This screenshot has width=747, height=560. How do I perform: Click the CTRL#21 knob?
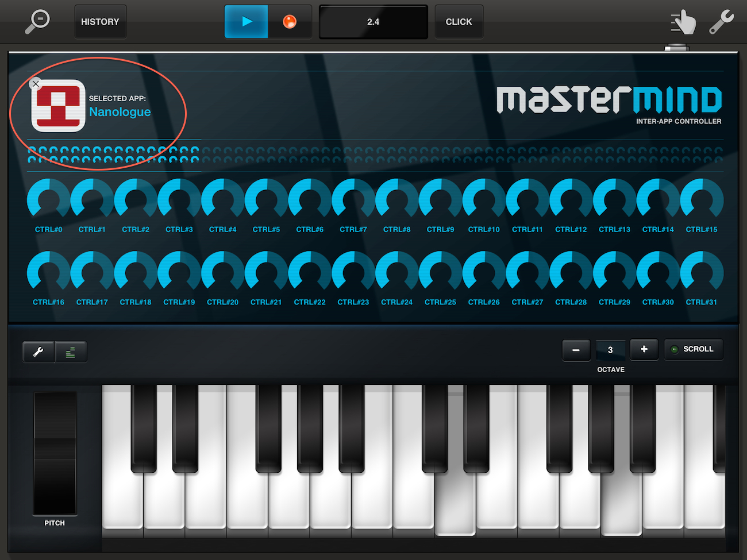[266, 272]
